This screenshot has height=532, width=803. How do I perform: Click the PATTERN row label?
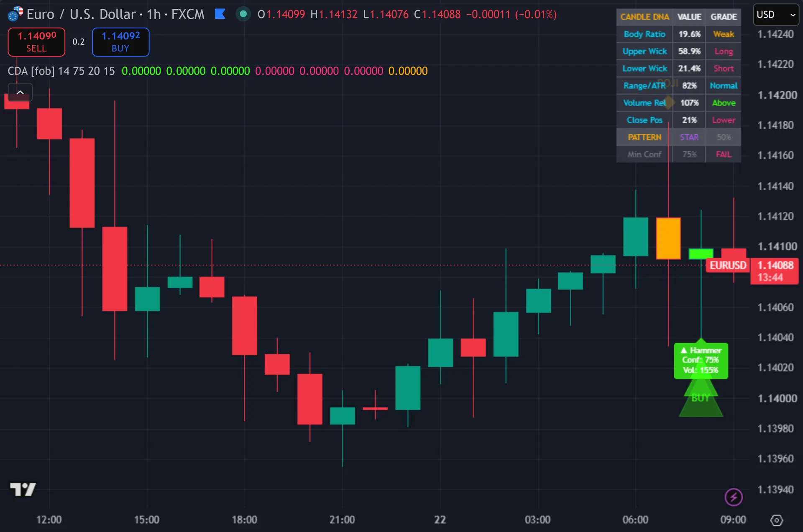644,137
